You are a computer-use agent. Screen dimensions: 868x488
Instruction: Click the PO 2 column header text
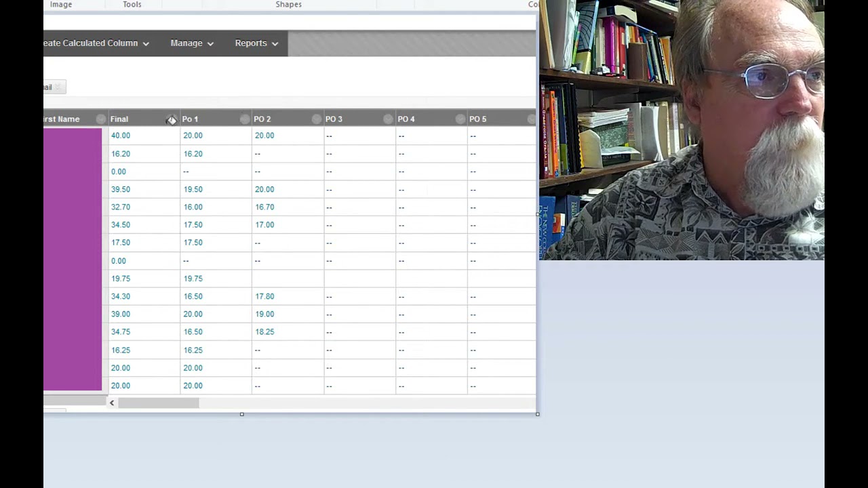pyautogui.click(x=262, y=119)
